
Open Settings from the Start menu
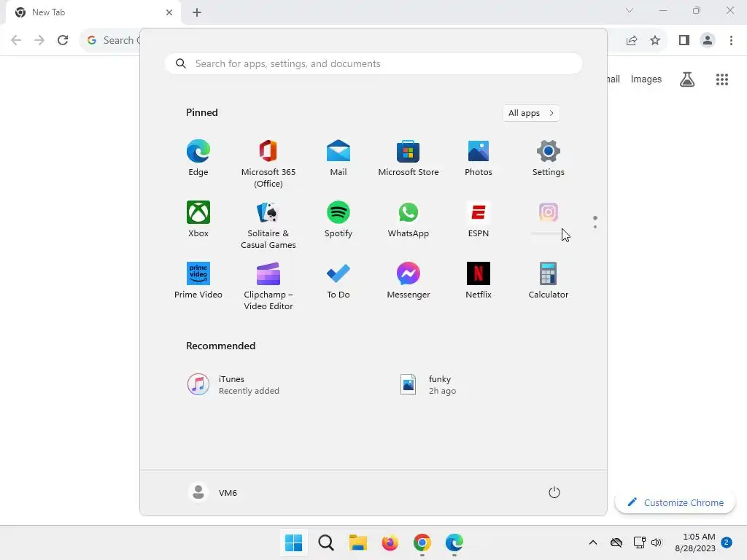pos(549,158)
